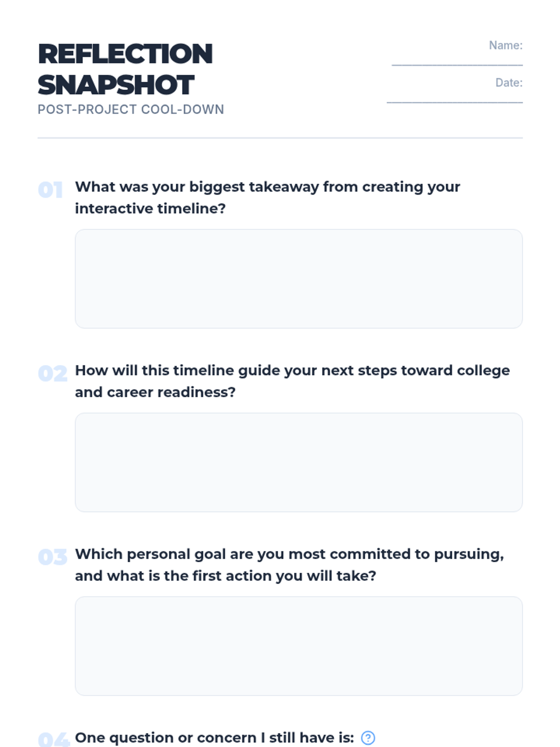This screenshot has width=560, height=747.
Task: Click the help icon beside question four
Action: coord(368,738)
